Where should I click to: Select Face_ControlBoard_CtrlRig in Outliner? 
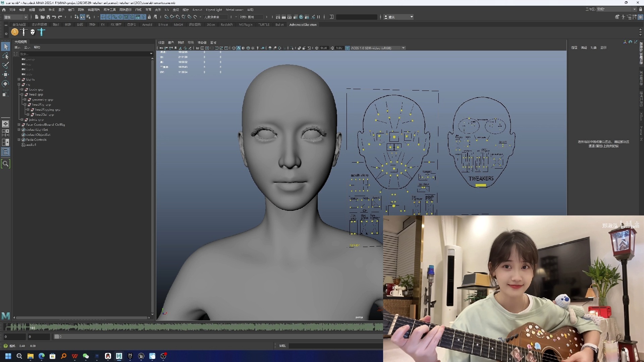tap(45, 125)
